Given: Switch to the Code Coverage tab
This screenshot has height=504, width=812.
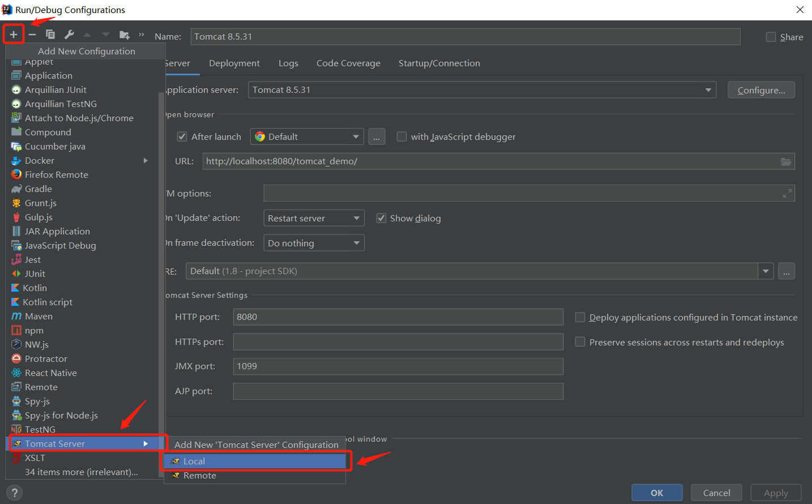Looking at the screenshot, I should click(348, 63).
